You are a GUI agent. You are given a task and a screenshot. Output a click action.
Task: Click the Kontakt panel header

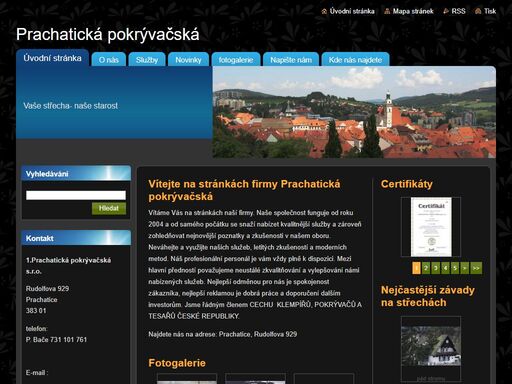point(76,238)
